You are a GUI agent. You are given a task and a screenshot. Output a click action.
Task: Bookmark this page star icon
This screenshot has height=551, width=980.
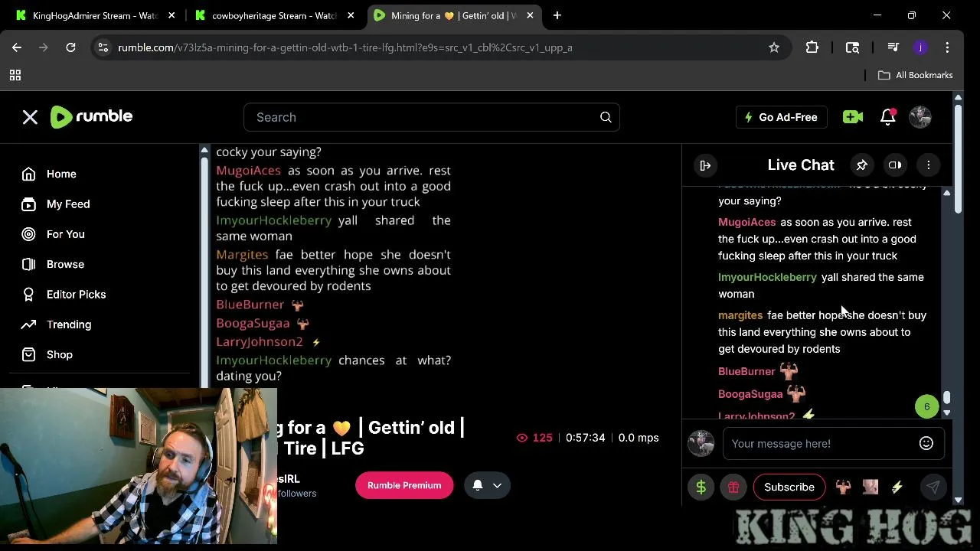(x=774, y=47)
